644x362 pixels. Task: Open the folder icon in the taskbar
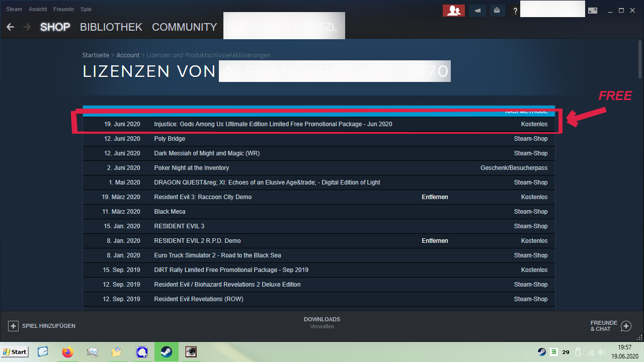point(117,352)
